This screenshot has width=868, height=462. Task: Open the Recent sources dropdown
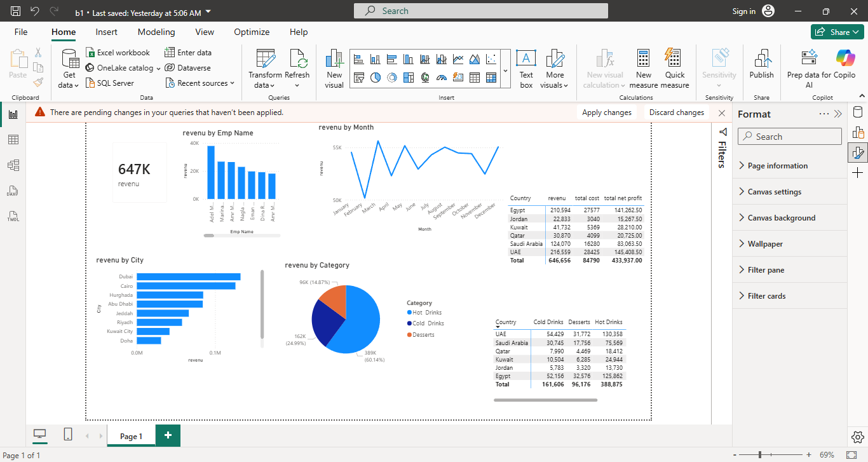point(200,83)
